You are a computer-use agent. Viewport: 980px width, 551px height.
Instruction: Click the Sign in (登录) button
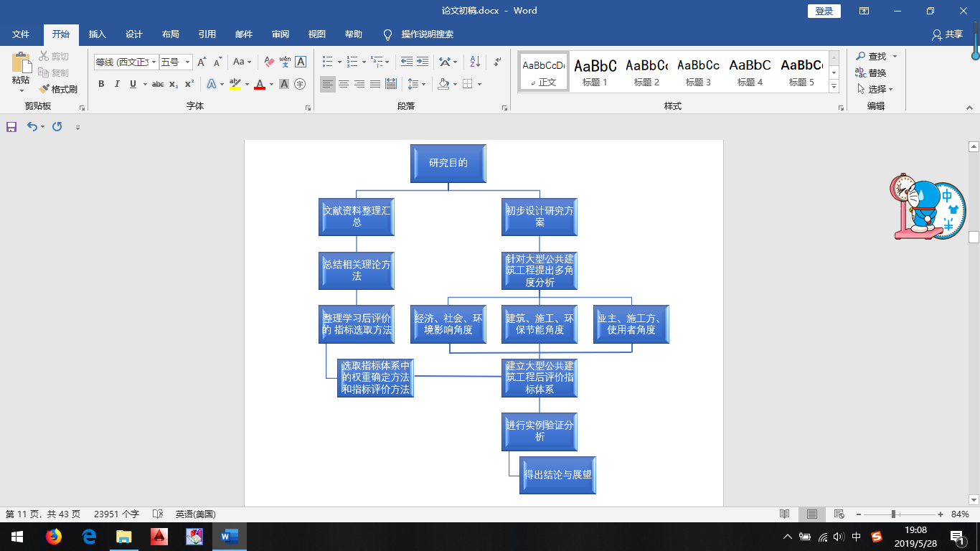[x=824, y=11]
